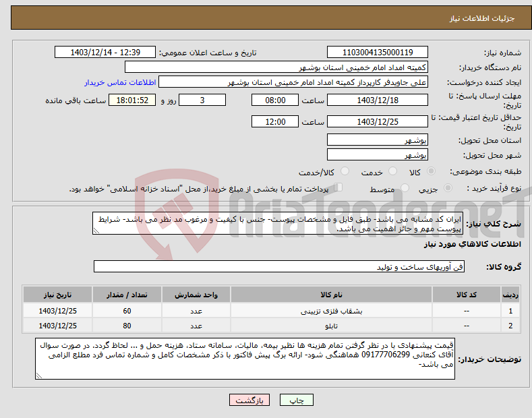Screen dimensions: 532x418
Task: Select the خدمت radio button
Action: pyautogui.click(x=392, y=171)
